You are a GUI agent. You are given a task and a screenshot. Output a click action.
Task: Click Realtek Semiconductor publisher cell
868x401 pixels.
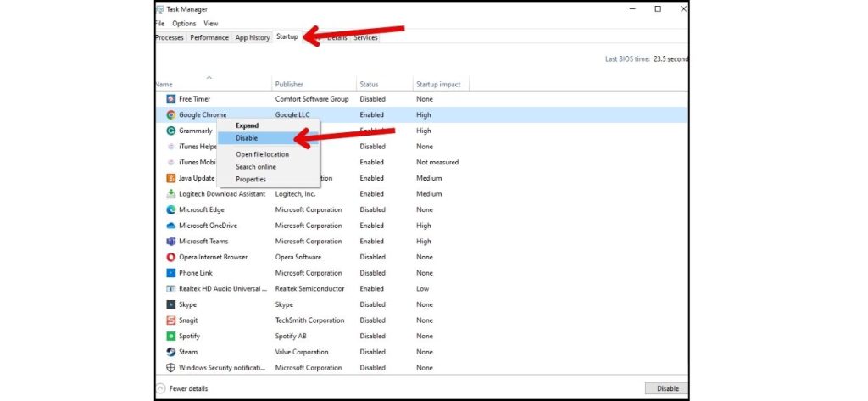[309, 288]
